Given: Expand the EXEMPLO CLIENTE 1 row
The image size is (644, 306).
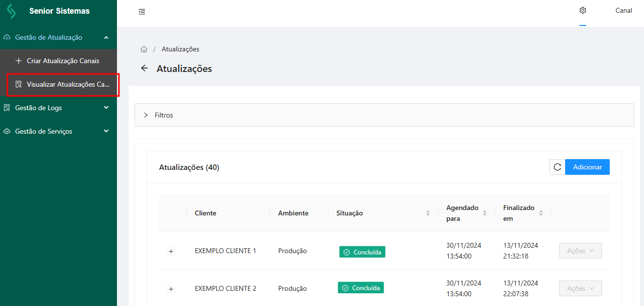Looking at the screenshot, I should [x=171, y=251].
